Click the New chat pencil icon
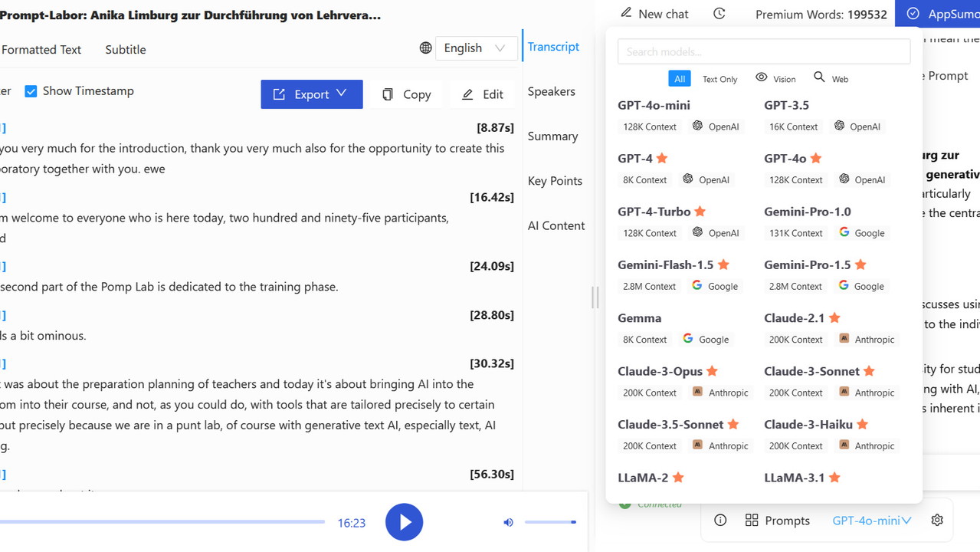The width and height of the screenshot is (980, 552). pos(626,13)
